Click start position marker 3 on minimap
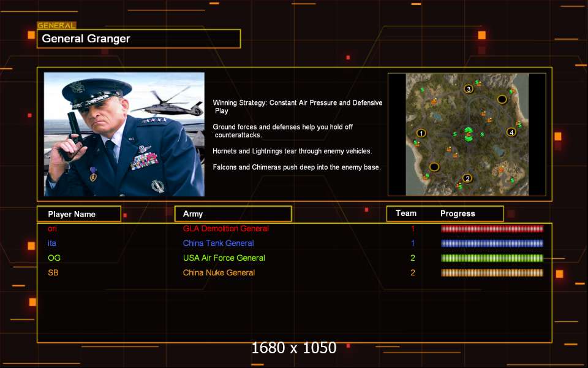Screen dimensions: 588x368 pos(469,89)
